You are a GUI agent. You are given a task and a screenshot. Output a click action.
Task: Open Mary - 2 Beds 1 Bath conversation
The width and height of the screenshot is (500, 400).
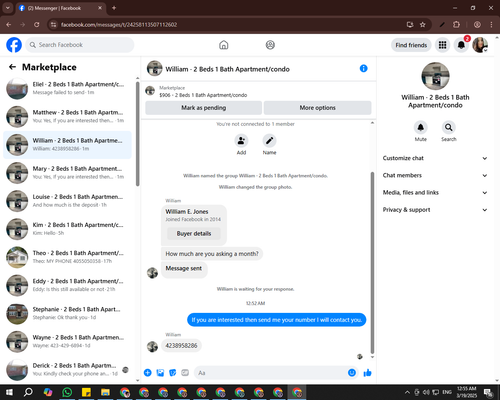click(x=67, y=173)
